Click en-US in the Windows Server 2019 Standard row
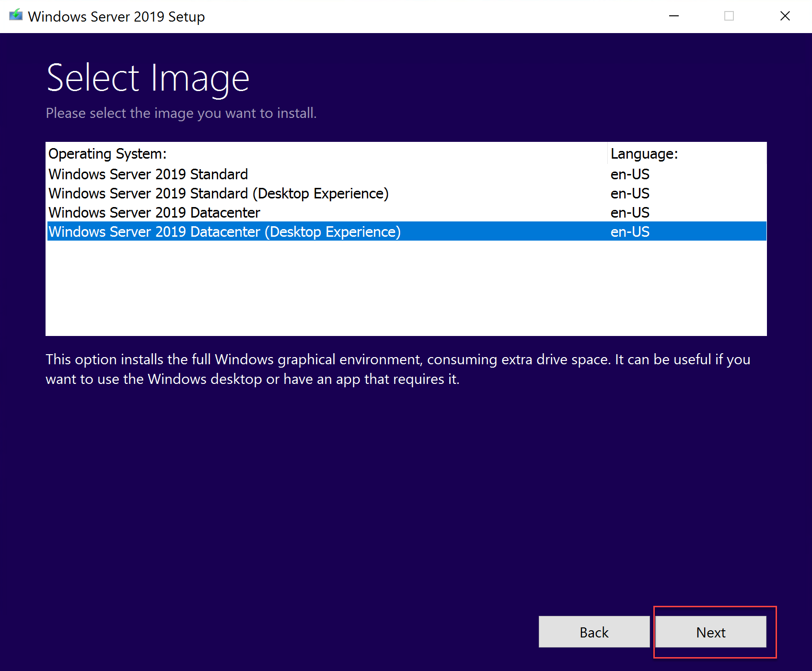This screenshot has height=671, width=812. (630, 174)
